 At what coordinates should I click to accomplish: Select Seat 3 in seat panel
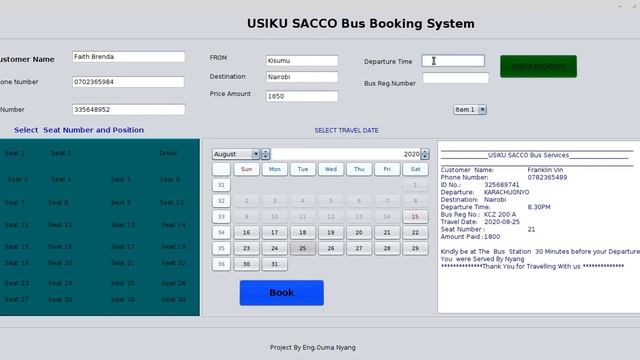tap(18, 179)
